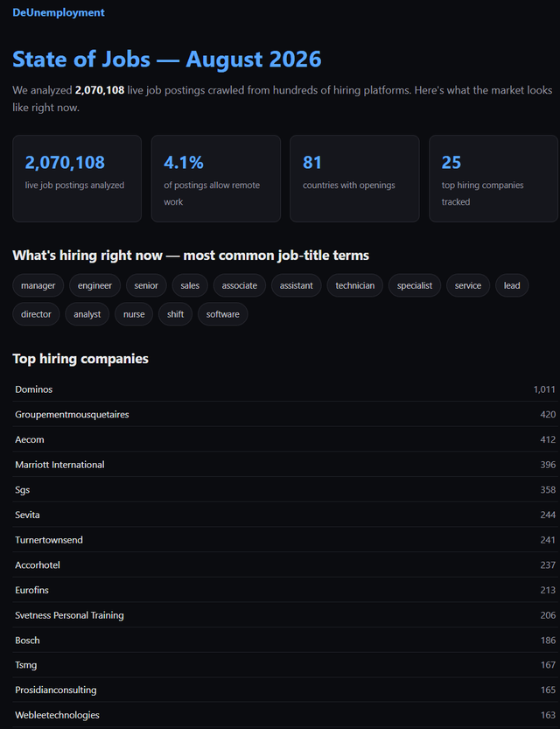
Task: Click the Sevita company name
Action: point(27,515)
